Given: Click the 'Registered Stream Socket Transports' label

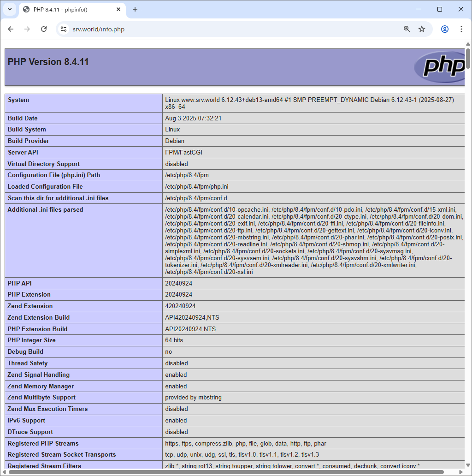Looking at the screenshot, I should tap(62, 455).
